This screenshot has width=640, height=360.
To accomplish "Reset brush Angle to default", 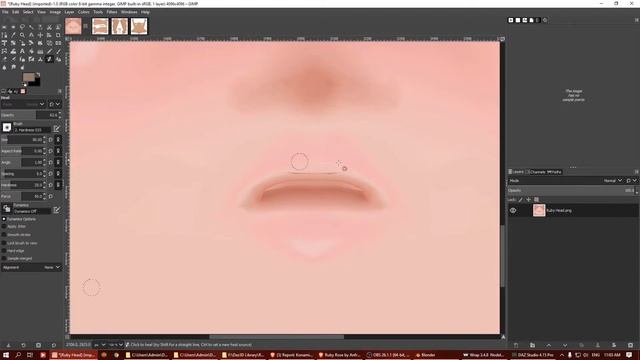I will (x=51, y=162).
